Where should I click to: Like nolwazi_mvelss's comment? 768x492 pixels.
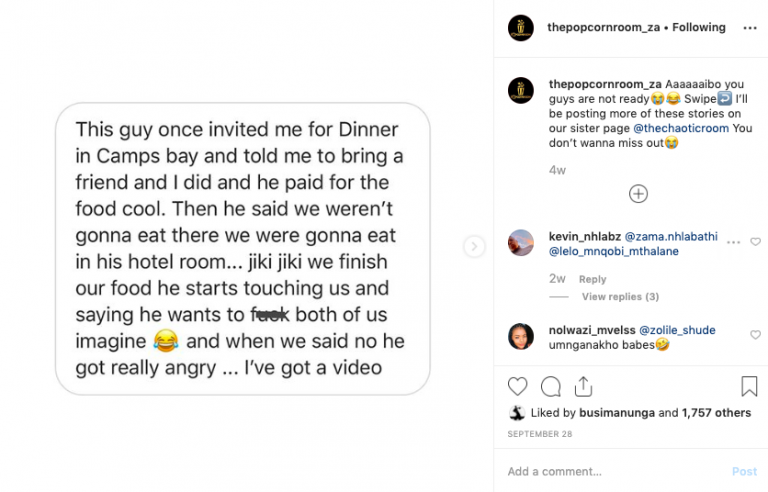755,335
